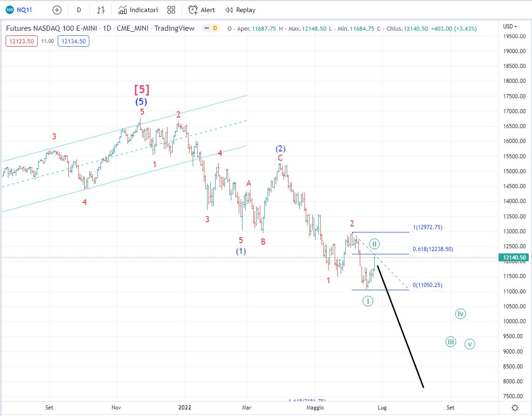Select the circled ii wave label
Viewport: 532px width, 416px height.
(374, 244)
